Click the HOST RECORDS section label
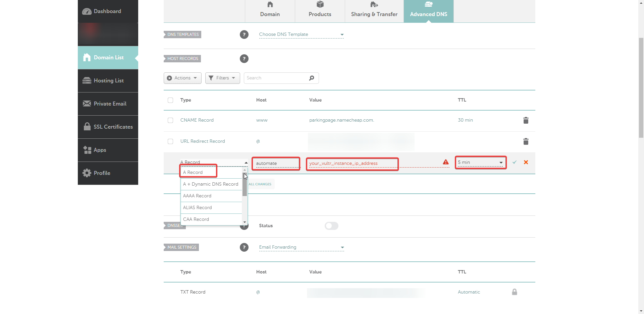 182,59
